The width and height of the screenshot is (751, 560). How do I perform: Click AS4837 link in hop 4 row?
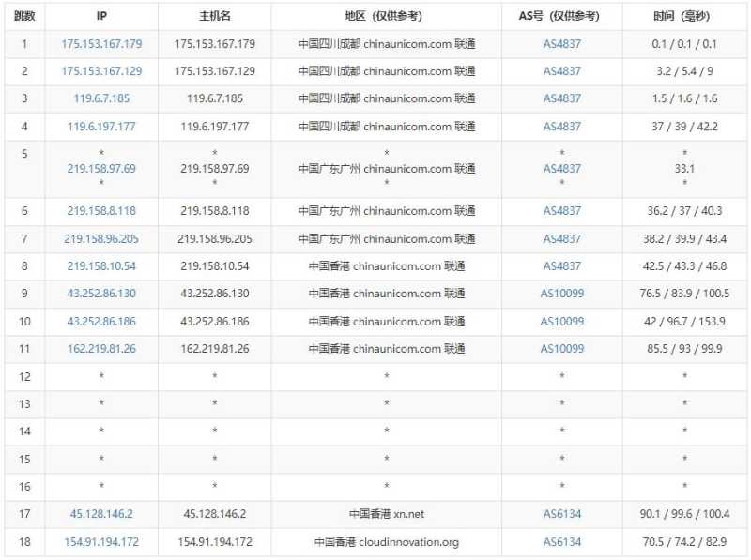point(561,127)
